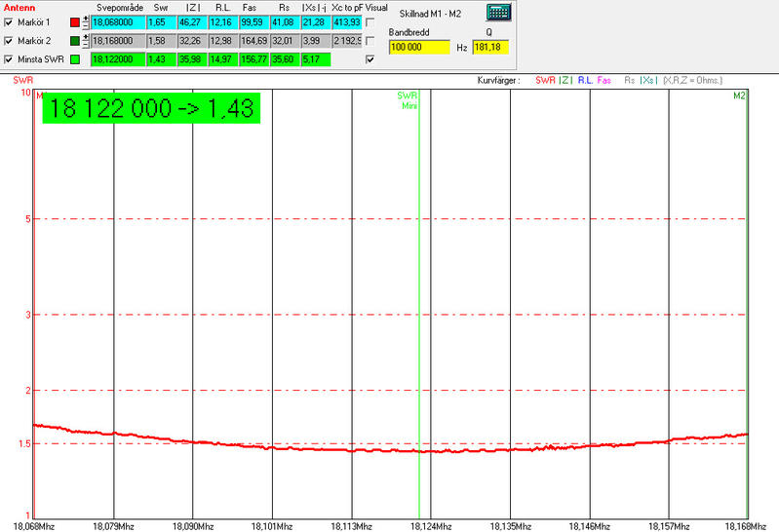Click Markör 1 R.L. value 12,16

click(x=223, y=22)
